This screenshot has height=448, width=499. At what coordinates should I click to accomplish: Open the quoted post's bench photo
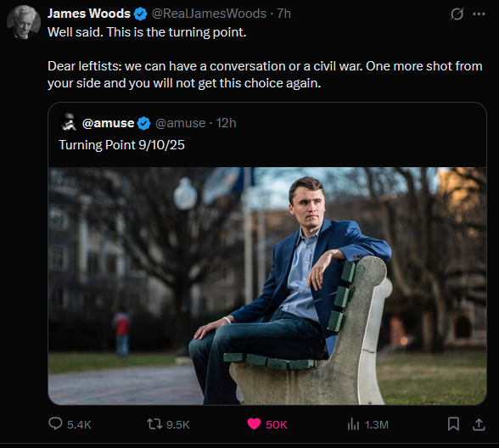coord(267,286)
